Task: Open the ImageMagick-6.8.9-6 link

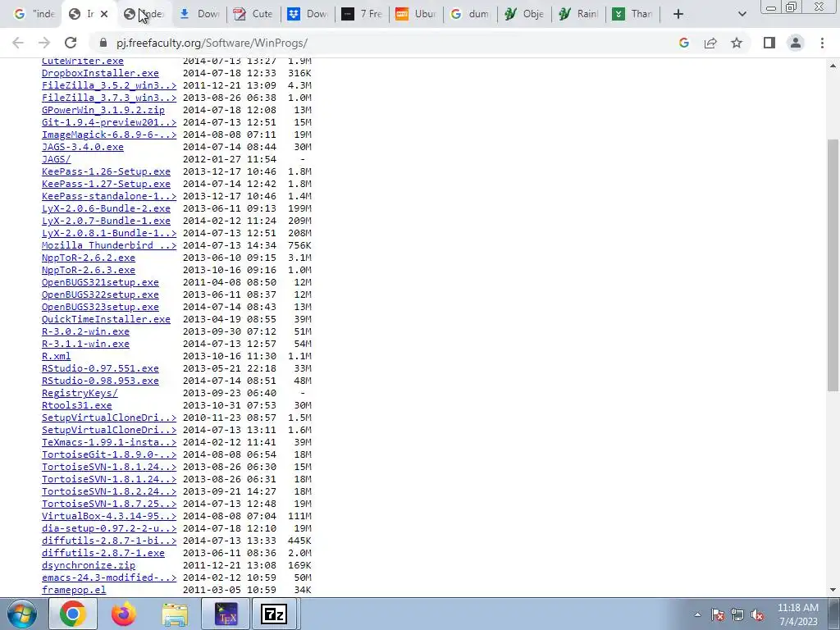Action: pos(109,135)
